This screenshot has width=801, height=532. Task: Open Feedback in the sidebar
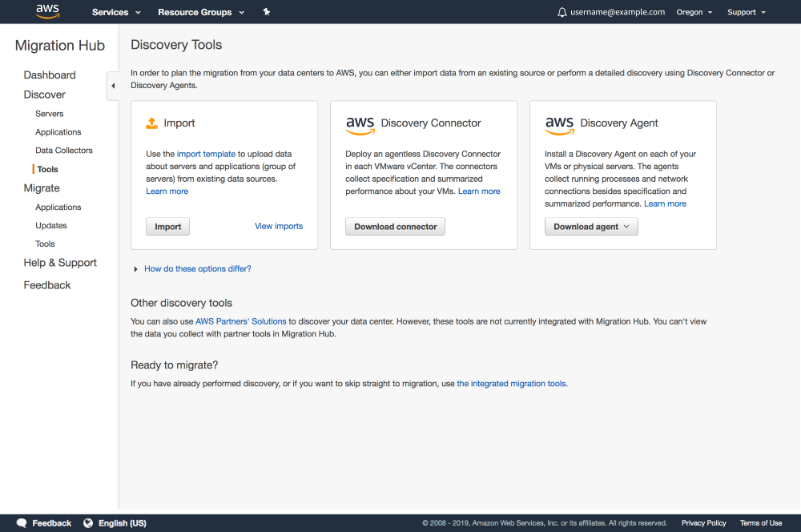click(47, 285)
